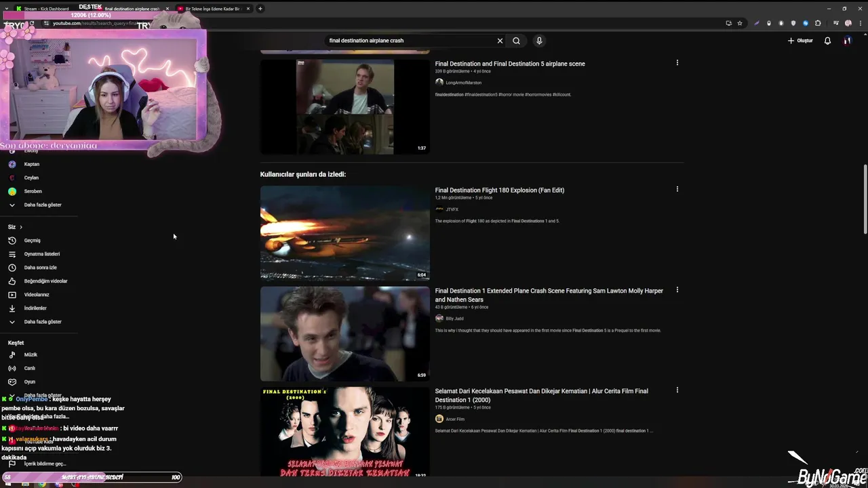Play the airplane scene 1:37 thumbnail
The image size is (868, 488).
click(x=344, y=106)
